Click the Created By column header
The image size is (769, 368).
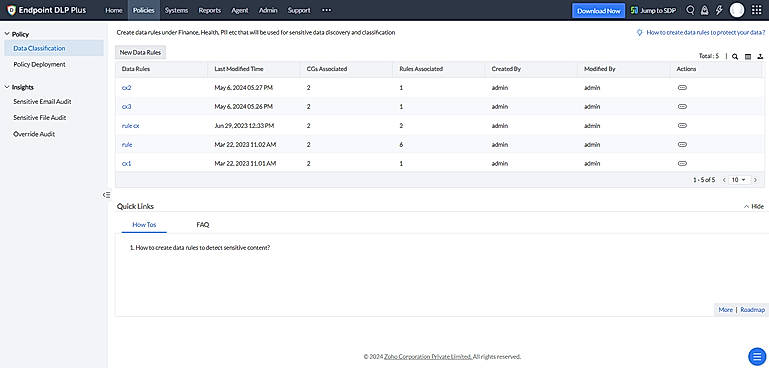click(506, 69)
